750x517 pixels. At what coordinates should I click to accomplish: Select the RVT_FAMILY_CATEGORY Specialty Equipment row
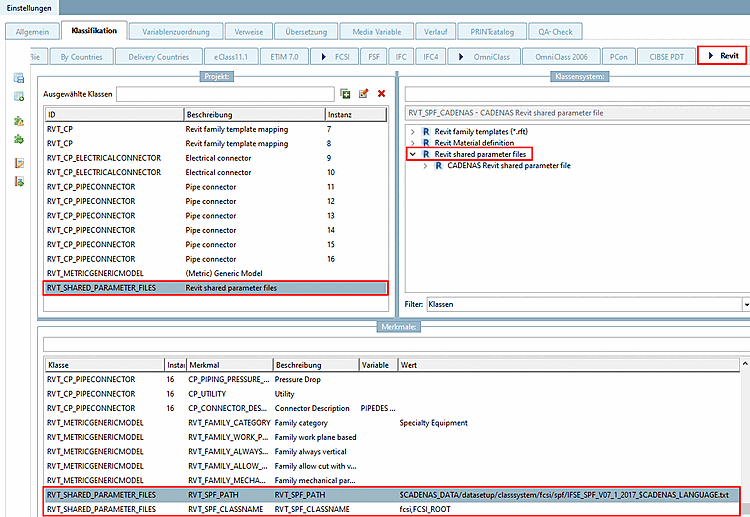[x=392, y=423]
